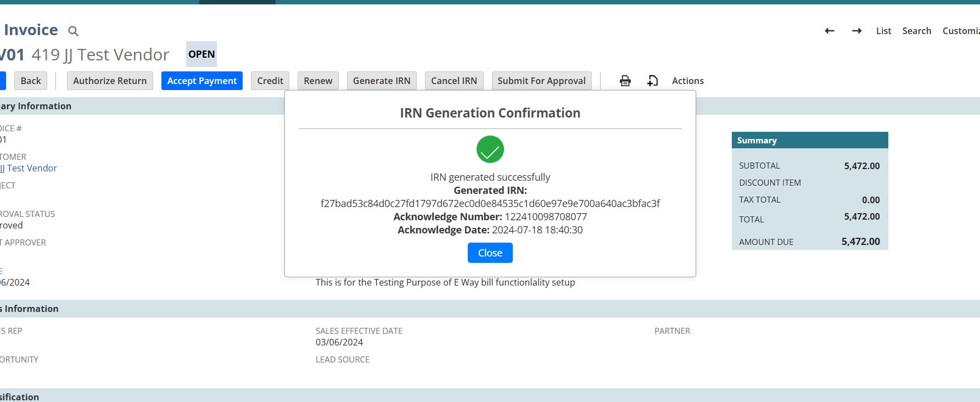Close the IRN confirmation dialog
The height and width of the screenshot is (402, 980).
pos(490,253)
